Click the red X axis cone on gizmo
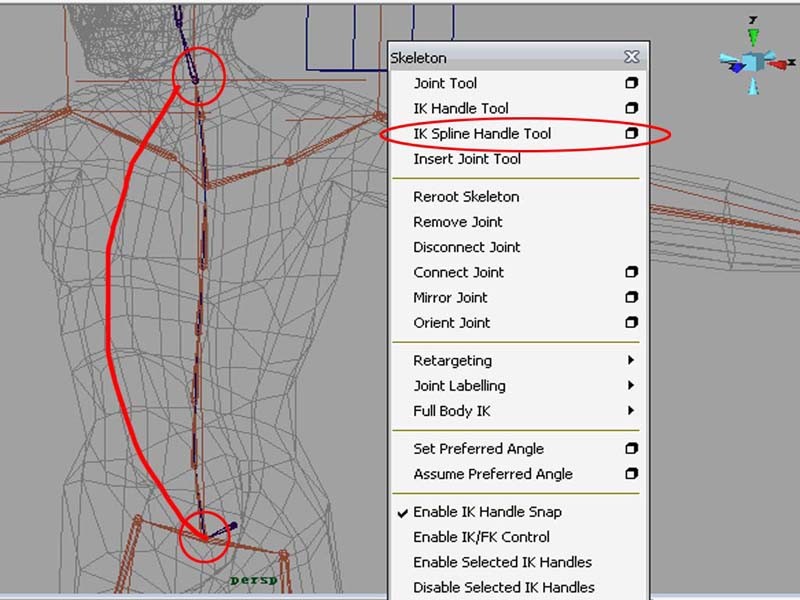This screenshot has width=800, height=600. click(x=778, y=65)
